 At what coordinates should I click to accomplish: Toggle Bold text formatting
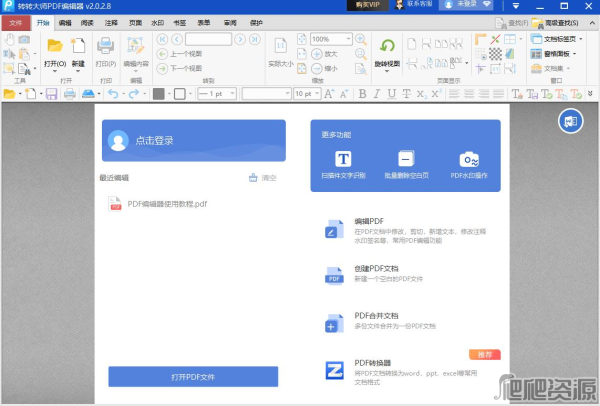[362, 94]
